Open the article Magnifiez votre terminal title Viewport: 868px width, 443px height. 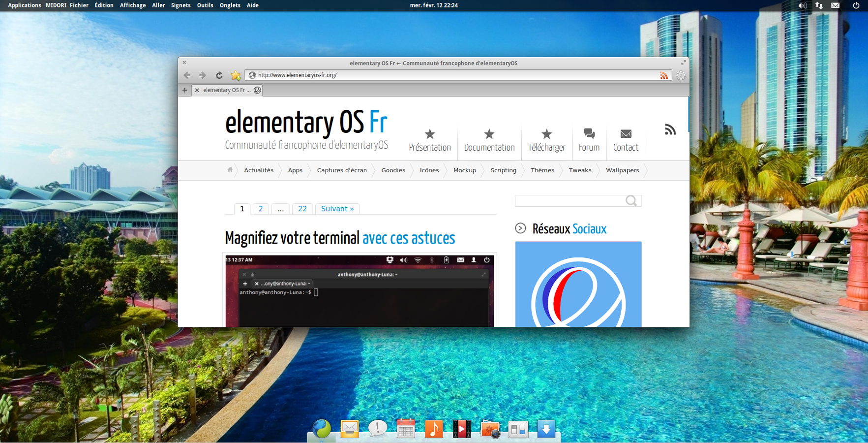pos(340,238)
